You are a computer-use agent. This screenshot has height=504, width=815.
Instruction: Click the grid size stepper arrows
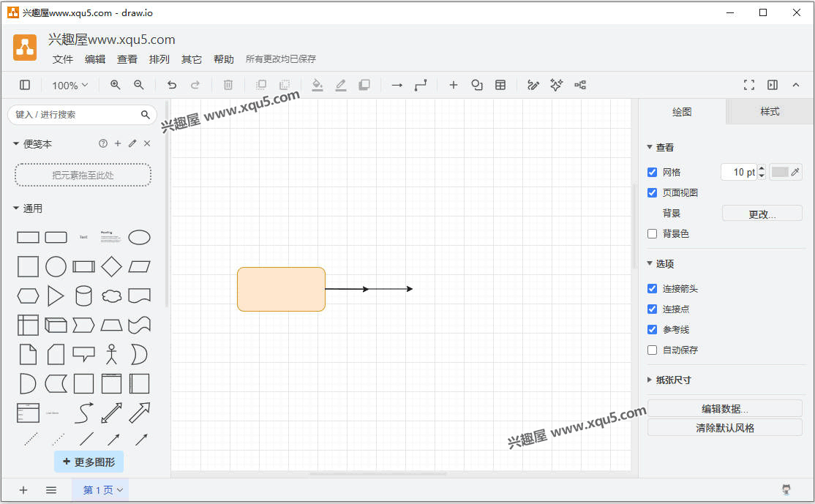coord(762,172)
